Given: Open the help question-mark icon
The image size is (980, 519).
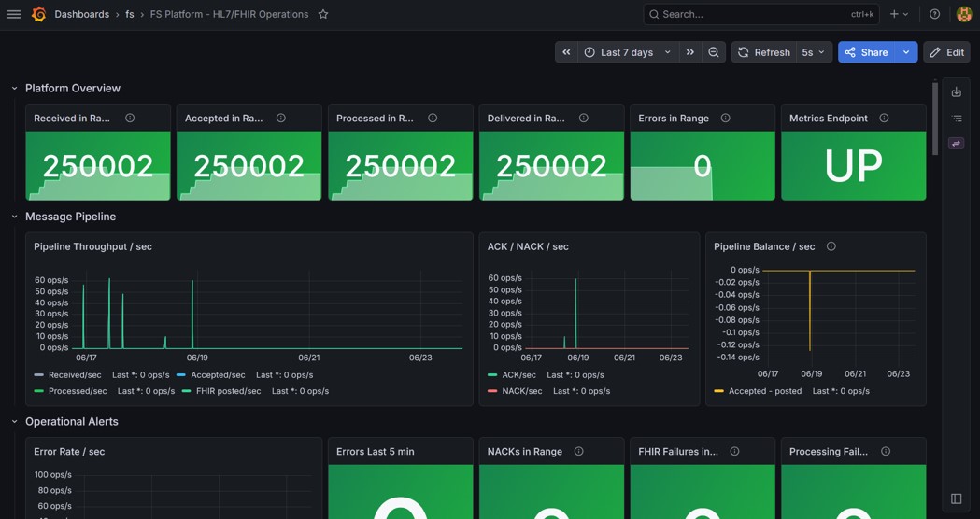Looking at the screenshot, I should click(x=934, y=14).
